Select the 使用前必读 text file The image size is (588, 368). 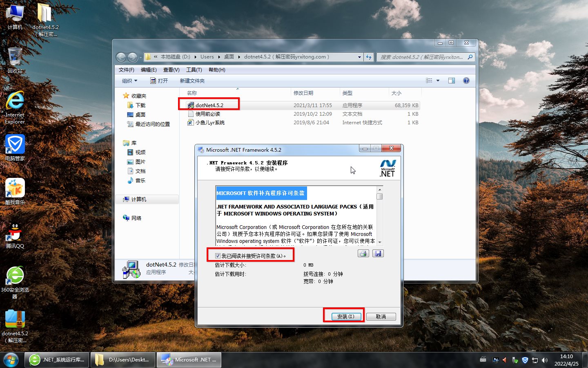tap(207, 114)
